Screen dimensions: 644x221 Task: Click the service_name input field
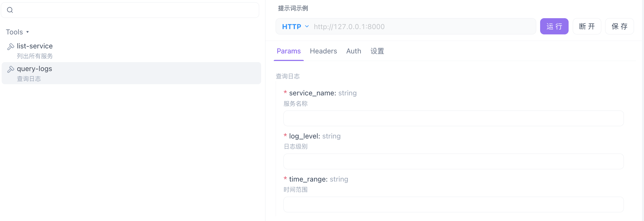point(454,118)
